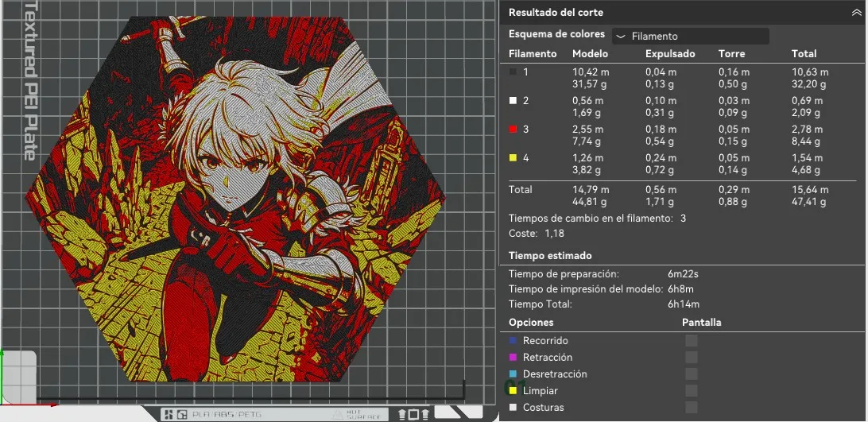Click the Resultado del corte title
Image resolution: width=868 pixels, height=422 pixels.
pos(556,12)
